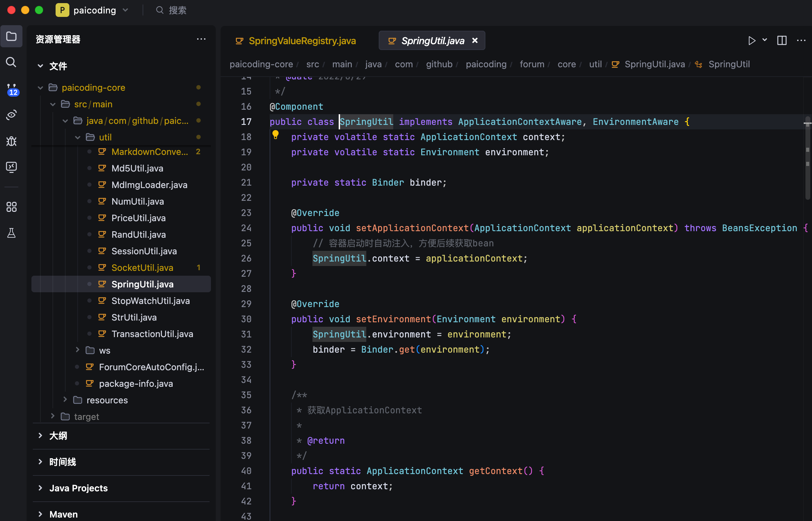Screen dimensions: 812x521
Task: Click the 搜索 search box at top
Action: (177, 10)
